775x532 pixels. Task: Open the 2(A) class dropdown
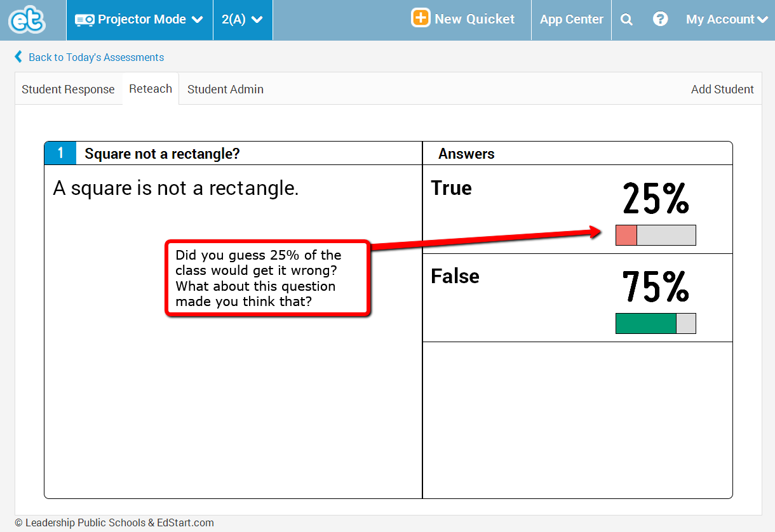pyautogui.click(x=243, y=20)
